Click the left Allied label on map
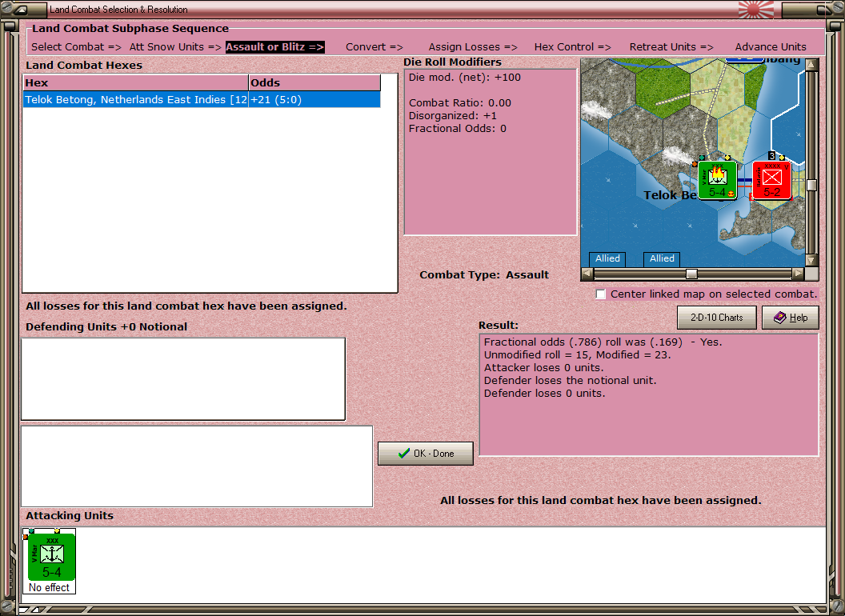 coord(607,258)
